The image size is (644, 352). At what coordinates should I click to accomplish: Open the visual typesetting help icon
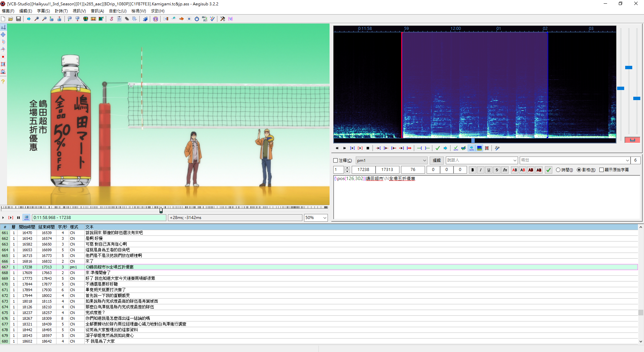tap(3, 82)
